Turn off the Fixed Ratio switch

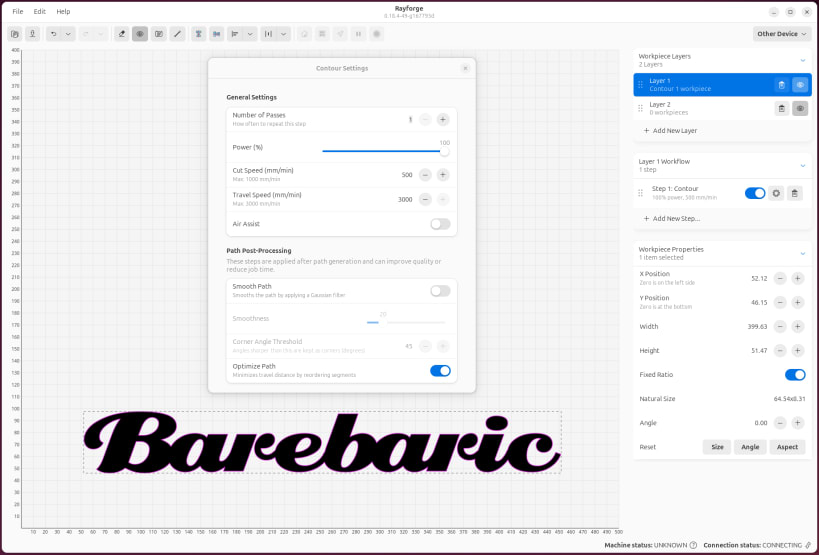(x=795, y=375)
